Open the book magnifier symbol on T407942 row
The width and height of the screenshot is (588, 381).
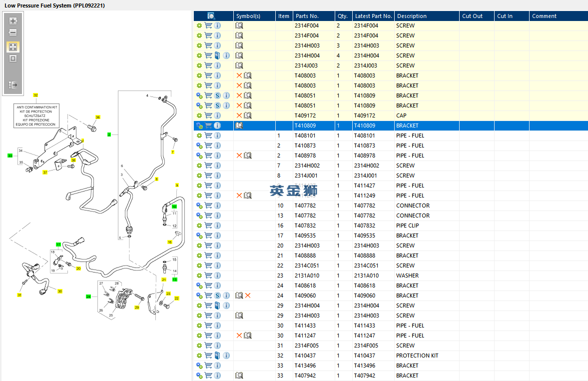click(239, 375)
